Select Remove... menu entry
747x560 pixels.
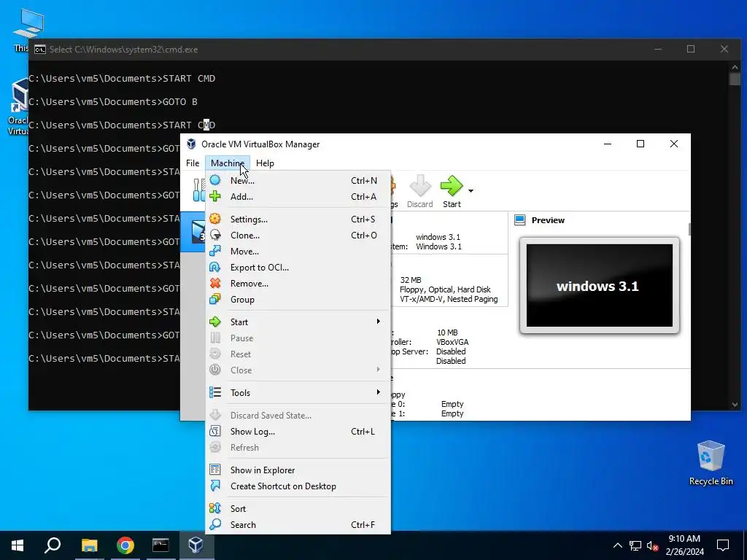pyautogui.click(x=298, y=284)
